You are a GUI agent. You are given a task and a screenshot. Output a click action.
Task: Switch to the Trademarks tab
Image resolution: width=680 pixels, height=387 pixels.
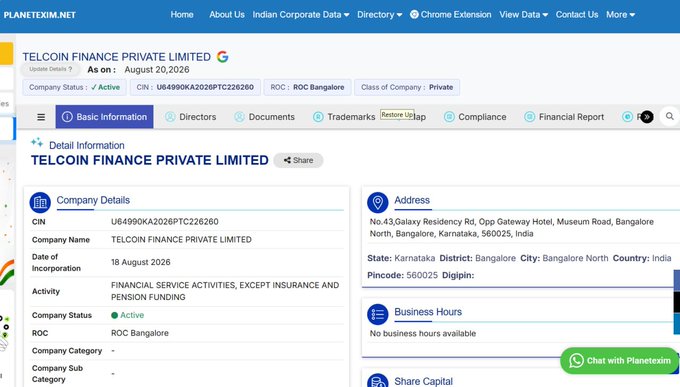344,117
